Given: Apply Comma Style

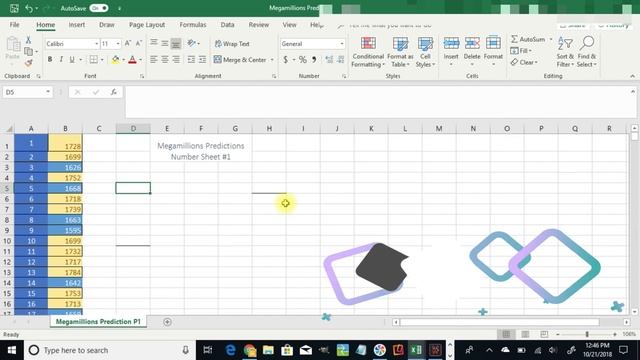Looking at the screenshot, I should [x=314, y=60].
